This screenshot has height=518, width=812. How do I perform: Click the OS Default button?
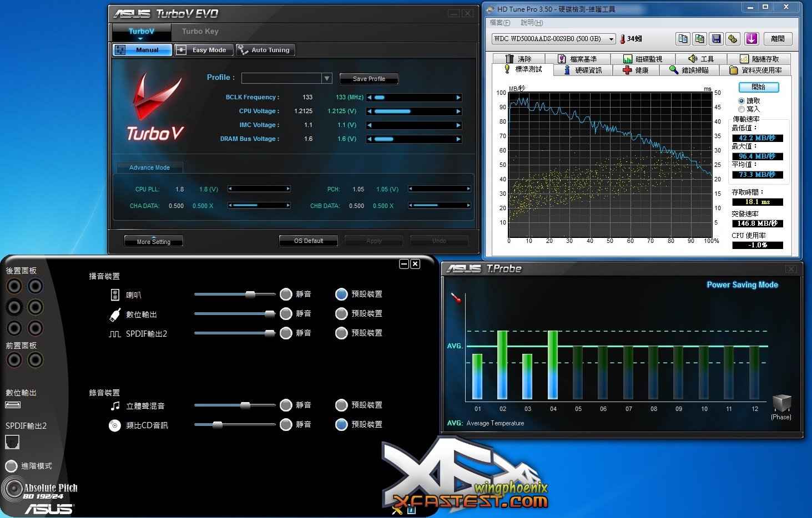coord(309,241)
